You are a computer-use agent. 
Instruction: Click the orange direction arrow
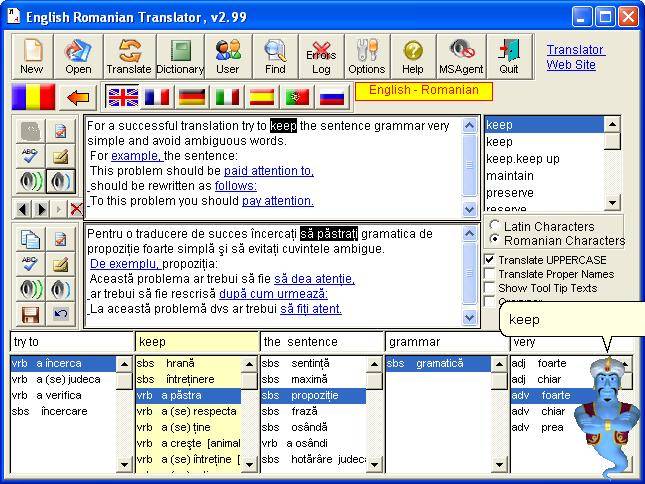click(x=78, y=98)
